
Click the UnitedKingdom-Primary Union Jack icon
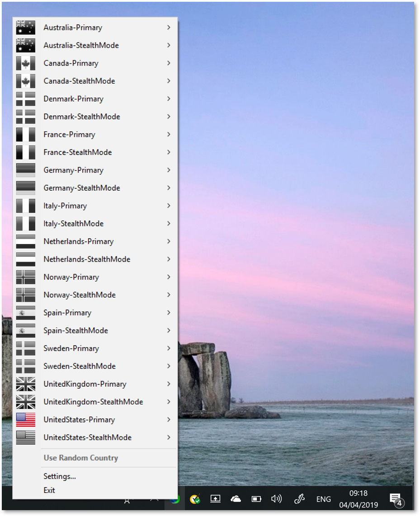pyautogui.click(x=26, y=384)
